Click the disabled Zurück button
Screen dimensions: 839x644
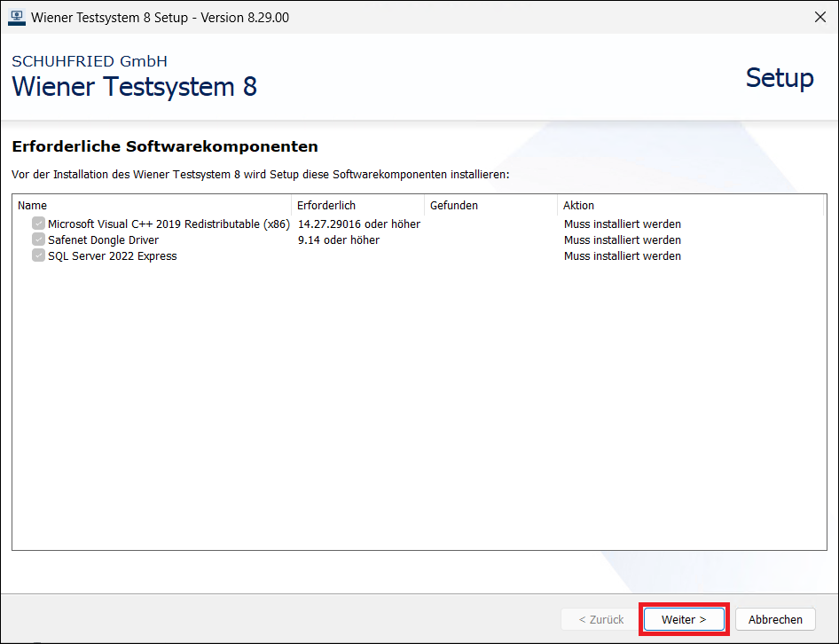(x=600, y=619)
